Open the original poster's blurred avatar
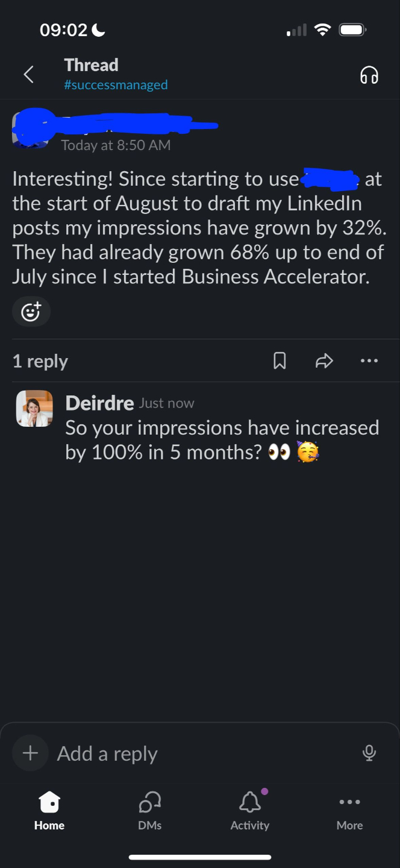This screenshot has width=400, height=868. 30,129
